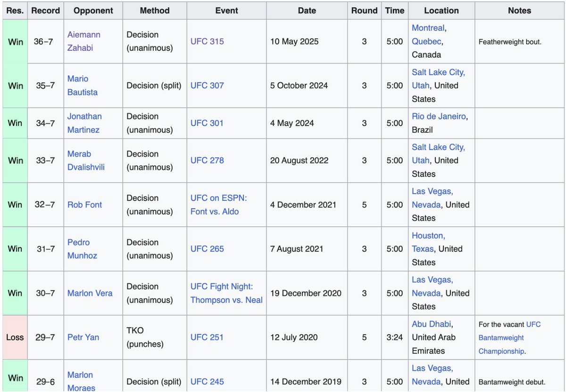This screenshot has width=566, height=392.
Task: Click the '5 October 2024' date cell
Action: point(307,85)
